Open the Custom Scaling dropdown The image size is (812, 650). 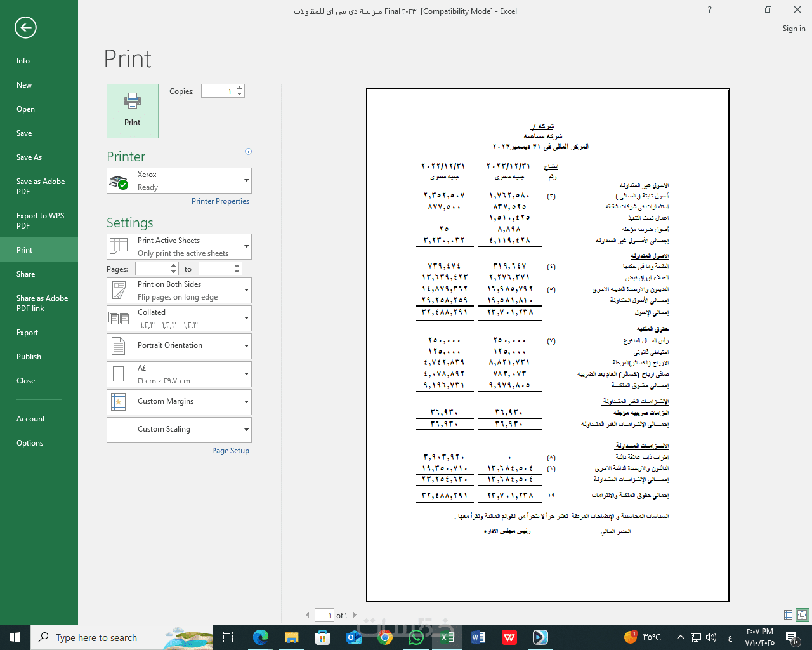[x=179, y=430]
